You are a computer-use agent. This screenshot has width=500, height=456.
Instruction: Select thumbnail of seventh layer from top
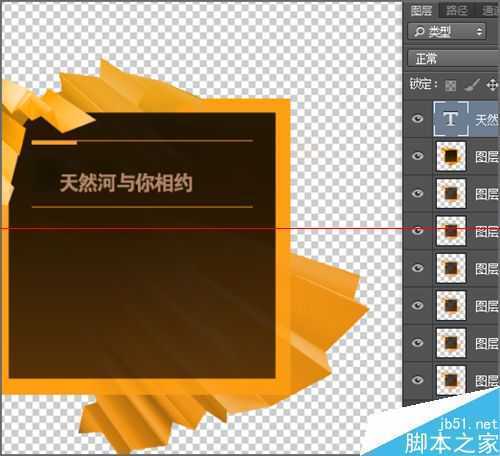[x=451, y=343]
